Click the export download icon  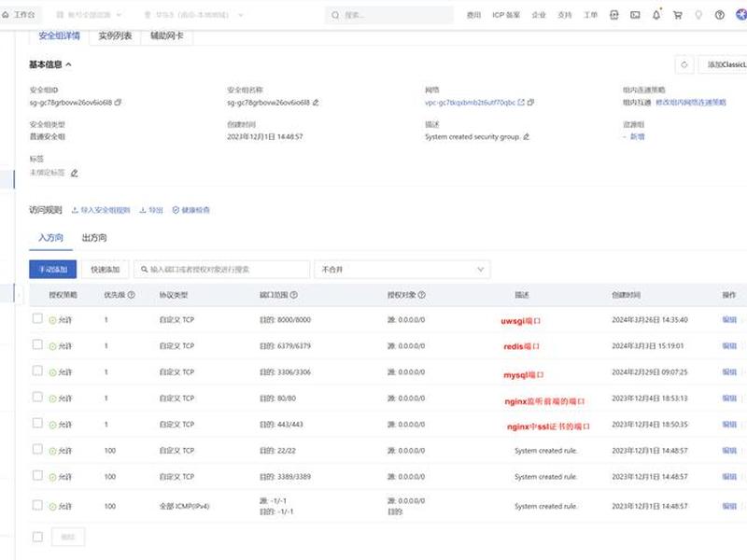143,210
